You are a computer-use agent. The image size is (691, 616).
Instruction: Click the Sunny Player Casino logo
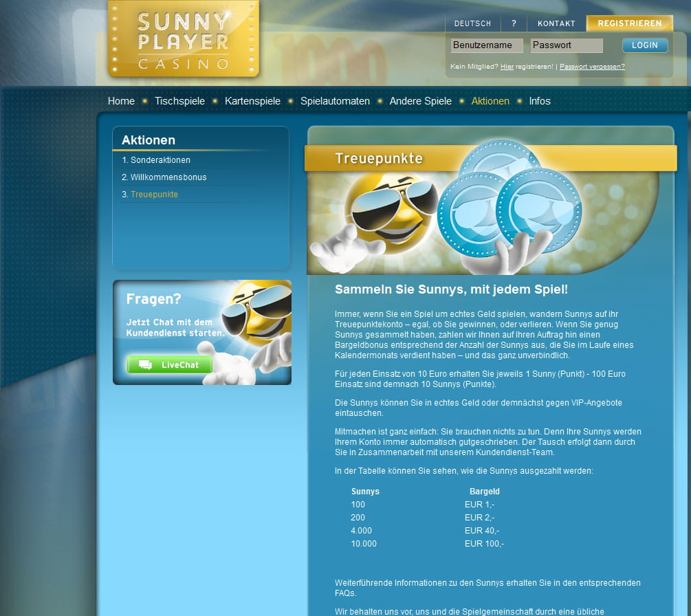pyautogui.click(x=184, y=40)
